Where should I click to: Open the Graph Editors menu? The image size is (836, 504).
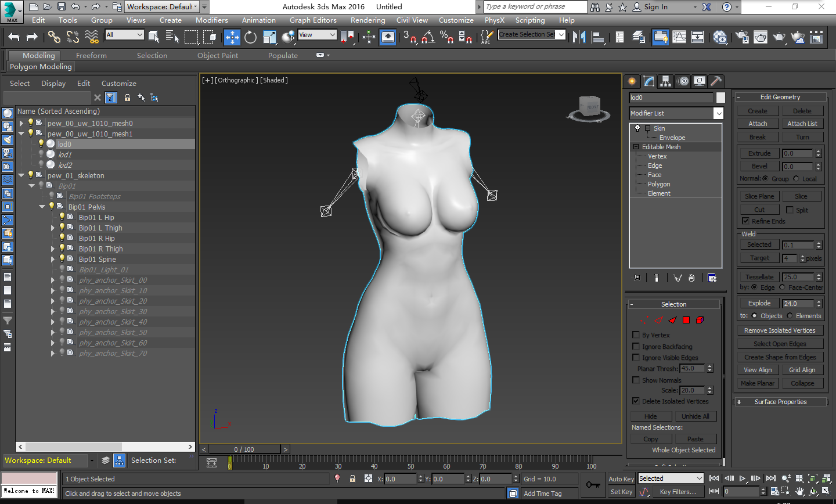point(313,20)
